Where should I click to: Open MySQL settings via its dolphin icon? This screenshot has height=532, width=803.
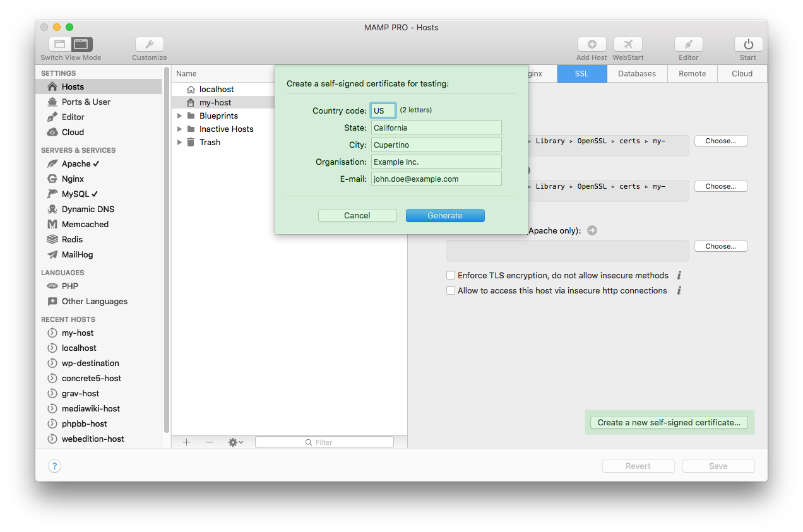(52, 194)
